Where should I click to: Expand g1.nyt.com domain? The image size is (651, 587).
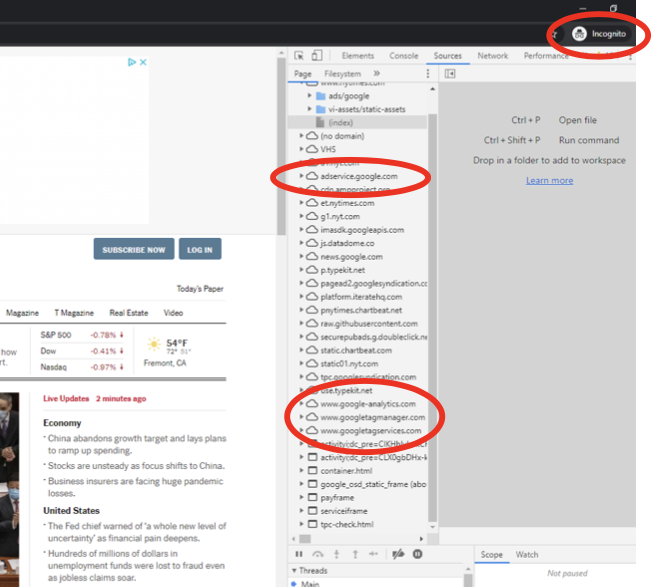(301, 216)
